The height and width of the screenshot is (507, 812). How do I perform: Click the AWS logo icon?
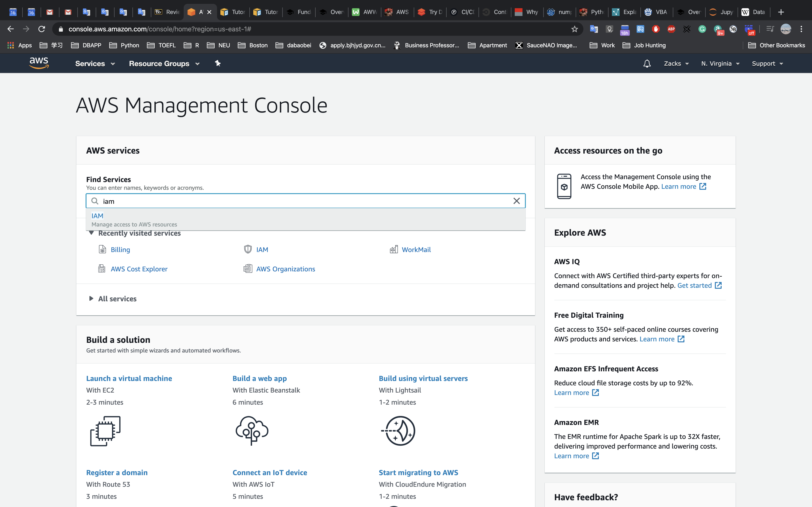tap(39, 63)
